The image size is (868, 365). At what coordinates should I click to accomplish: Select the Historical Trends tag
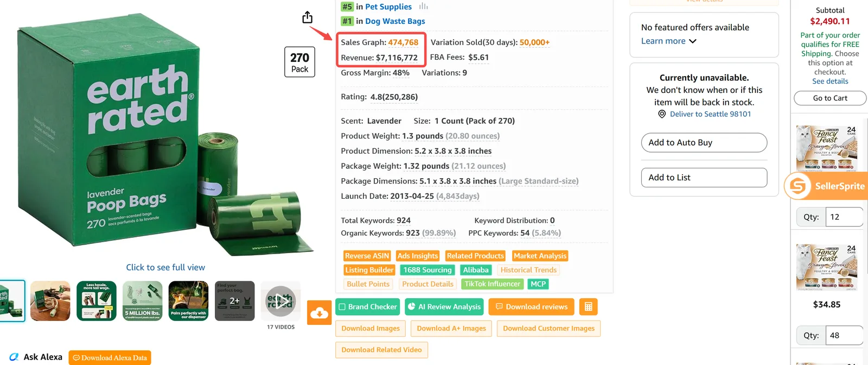point(528,270)
